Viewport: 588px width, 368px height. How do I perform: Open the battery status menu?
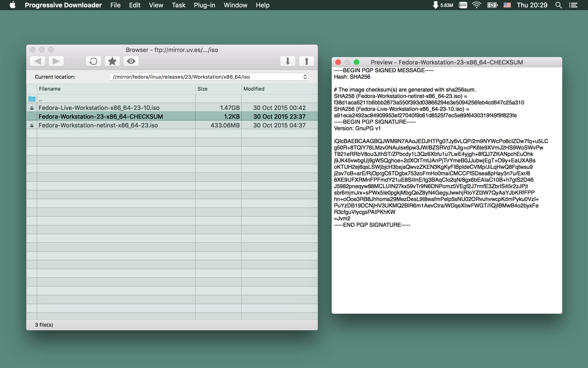pos(492,5)
